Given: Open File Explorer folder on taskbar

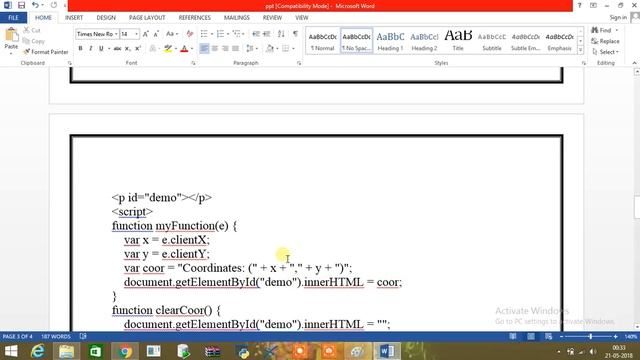Looking at the screenshot, I should [x=66, y=351].
